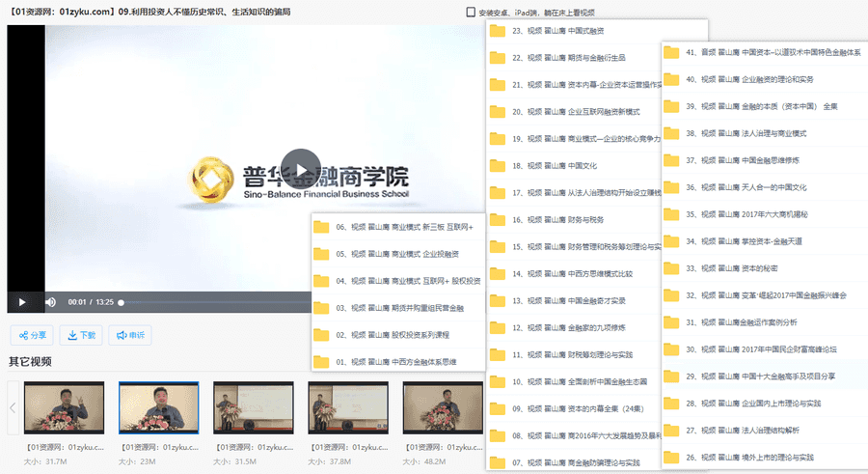
Task: Open folder icon for 06 新三板 互联网+
Action: (321, 227)
